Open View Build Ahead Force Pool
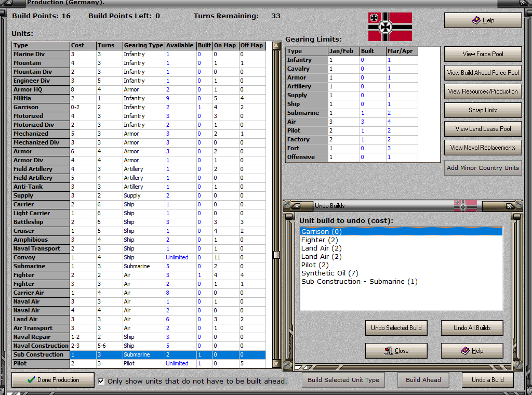 (483, 73)
